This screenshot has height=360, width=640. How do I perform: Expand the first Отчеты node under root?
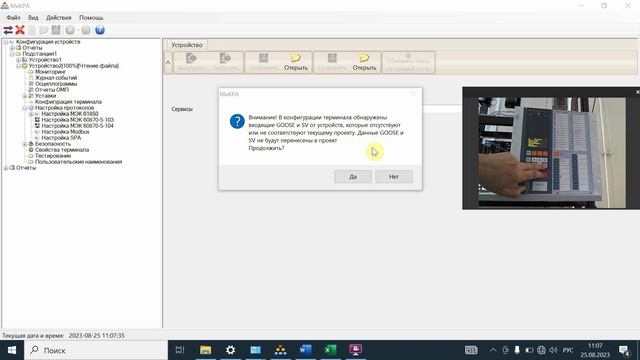point(12,48)
